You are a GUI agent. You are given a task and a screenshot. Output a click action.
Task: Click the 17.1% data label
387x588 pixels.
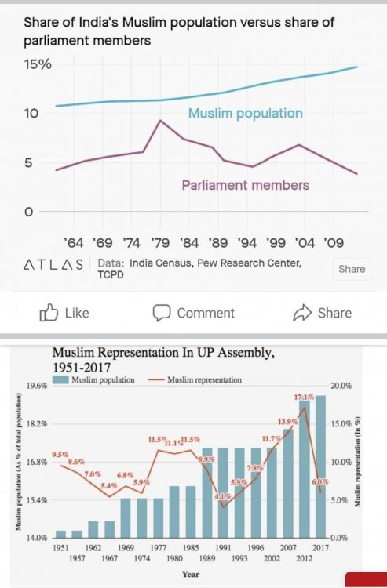coord(304,397)
